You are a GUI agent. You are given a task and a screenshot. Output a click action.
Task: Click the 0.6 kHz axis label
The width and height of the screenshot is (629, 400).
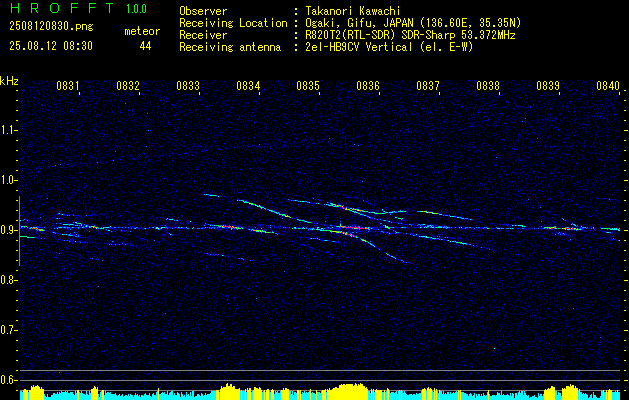pyautogui.click(x=8, y=380)
